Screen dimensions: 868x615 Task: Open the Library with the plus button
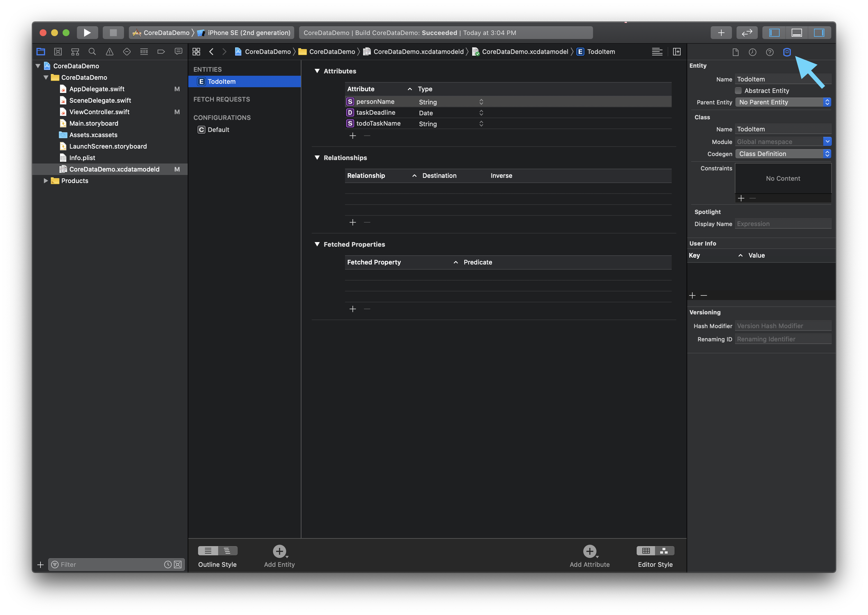(721, 33)
